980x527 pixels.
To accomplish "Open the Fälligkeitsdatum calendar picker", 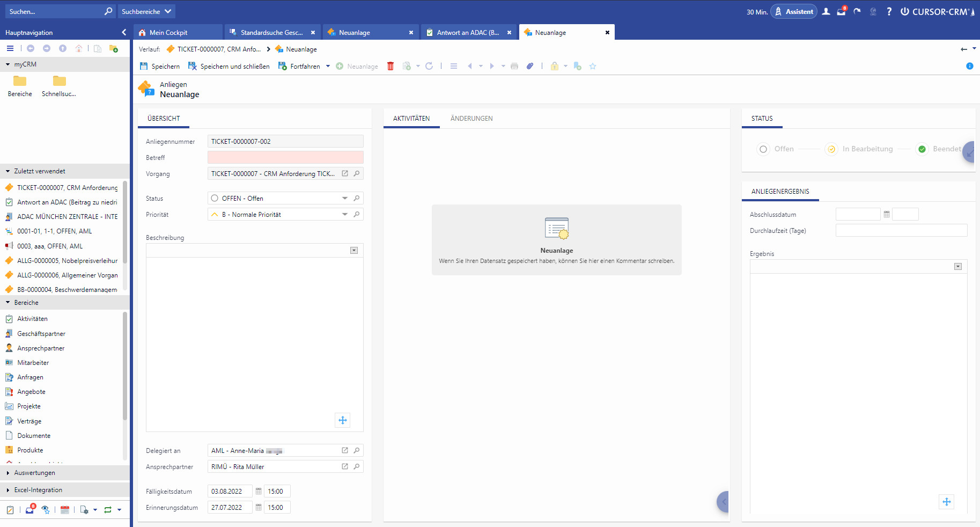I will tap(259, 491).
